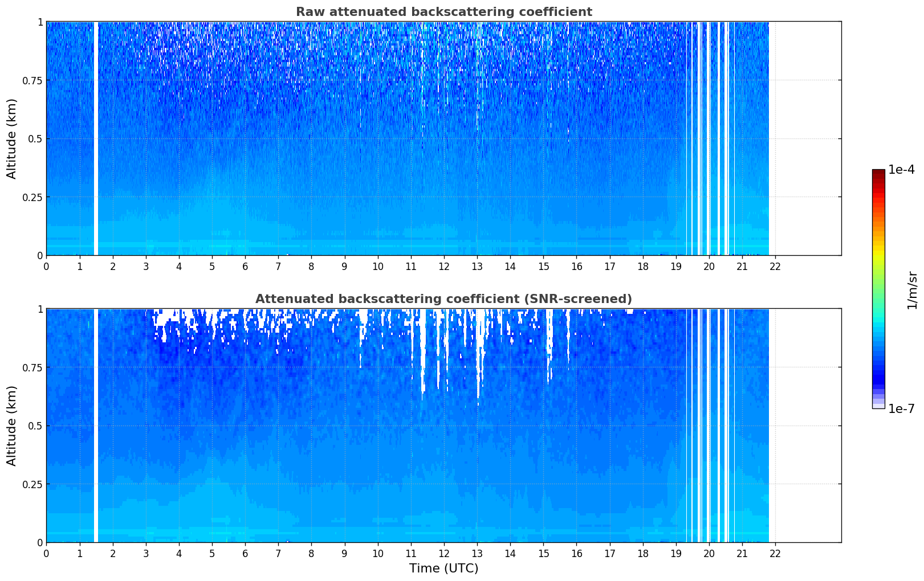
Task: Click time tick "19" under the SNR-screened plot
Action: coord(676,553)
